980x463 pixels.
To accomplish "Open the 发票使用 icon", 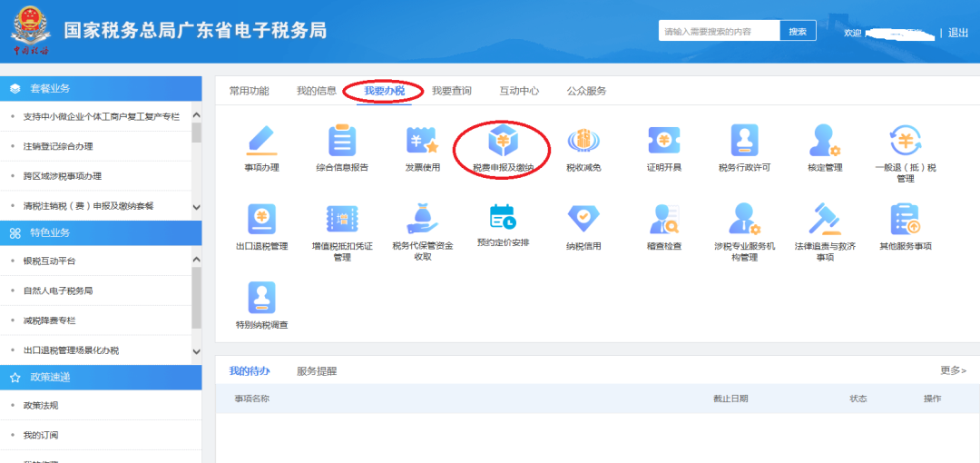I will [x=423, y=141].
